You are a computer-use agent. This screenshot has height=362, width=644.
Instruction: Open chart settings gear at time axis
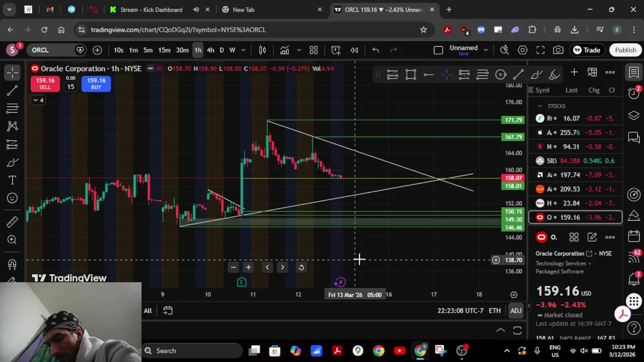pos(514,295)
